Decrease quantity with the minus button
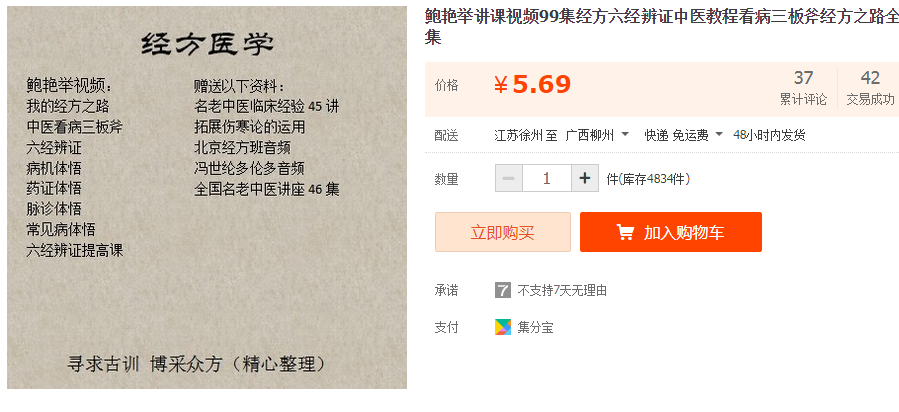Screen dimensions: 899x412 pyautogui.click(x=509, y=178)
